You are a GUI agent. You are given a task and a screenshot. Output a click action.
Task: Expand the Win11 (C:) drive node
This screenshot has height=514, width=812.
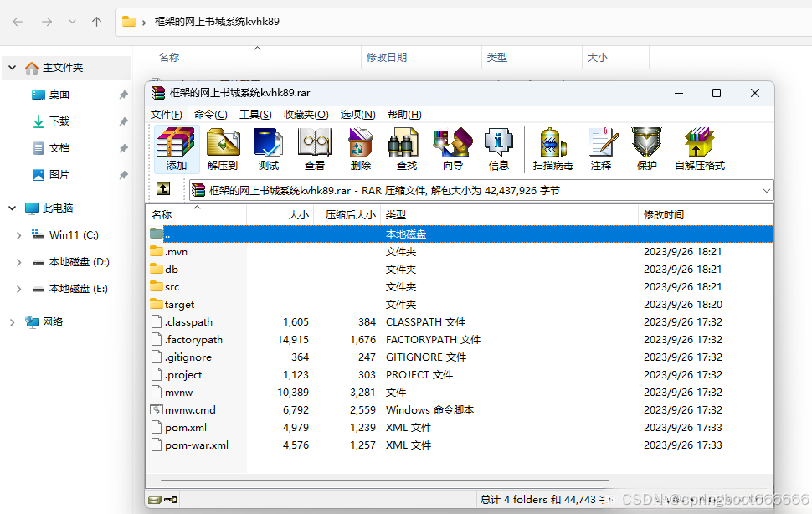[x=18, y=235]
